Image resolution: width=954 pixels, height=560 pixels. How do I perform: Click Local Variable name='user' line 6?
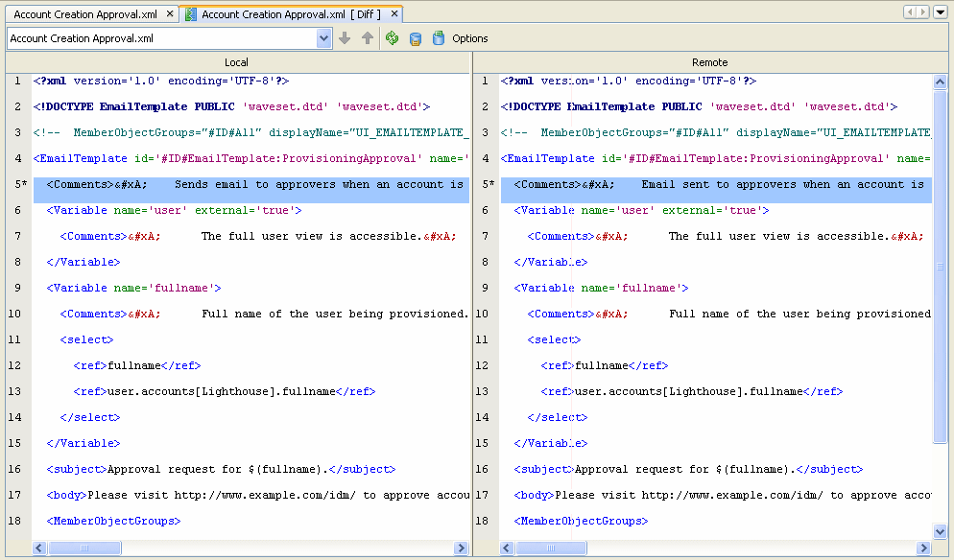174,210
